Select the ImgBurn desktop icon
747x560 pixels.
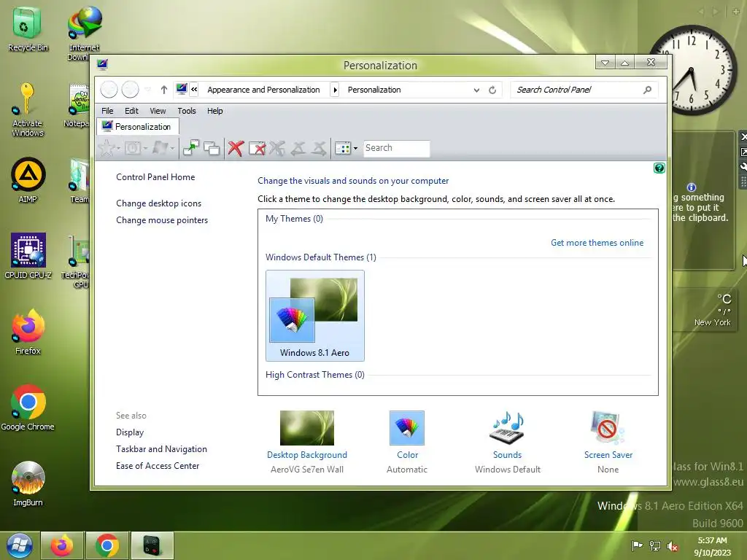coord(28,484)
